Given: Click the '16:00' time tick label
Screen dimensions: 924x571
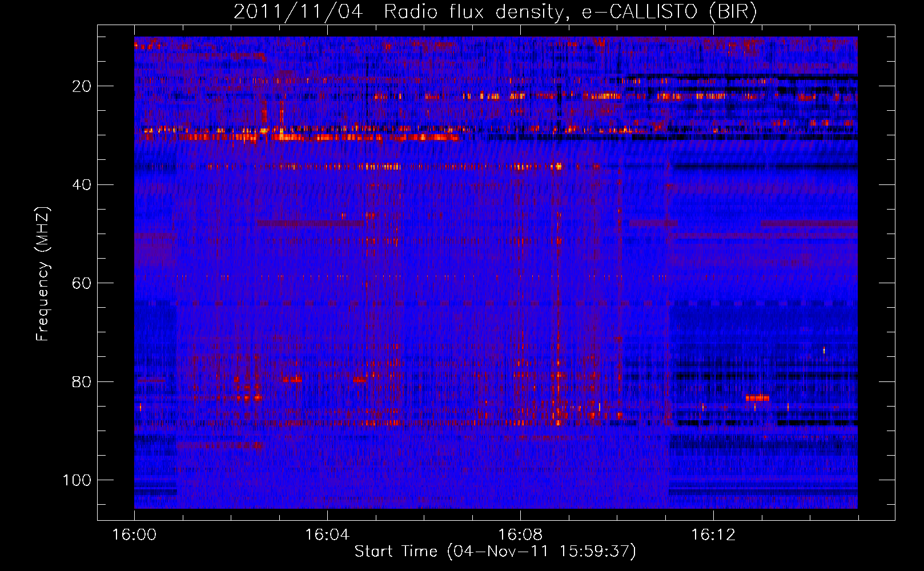Looking at the screenshot, I should [134, 535].
